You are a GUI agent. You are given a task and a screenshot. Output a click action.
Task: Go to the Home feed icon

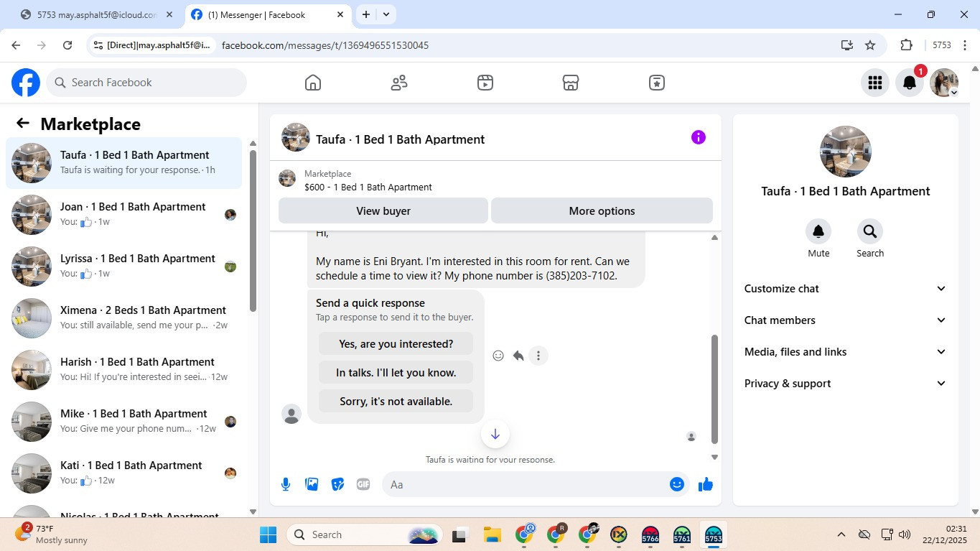coord(313,83)
